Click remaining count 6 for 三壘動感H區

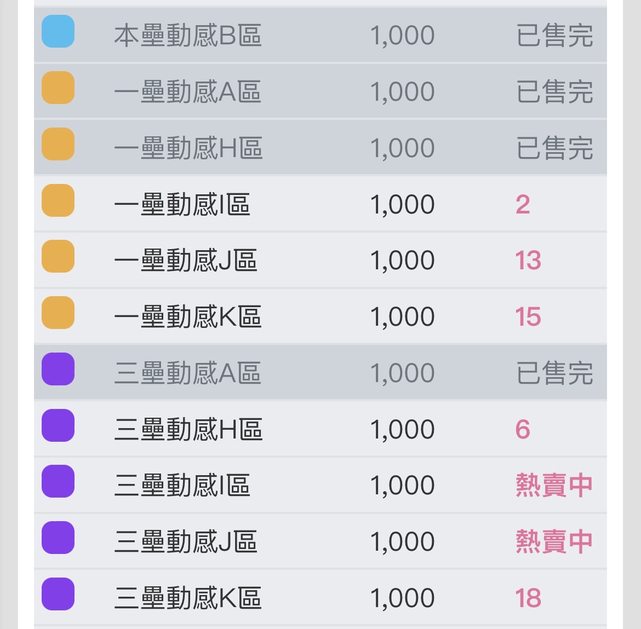(523, 430)
